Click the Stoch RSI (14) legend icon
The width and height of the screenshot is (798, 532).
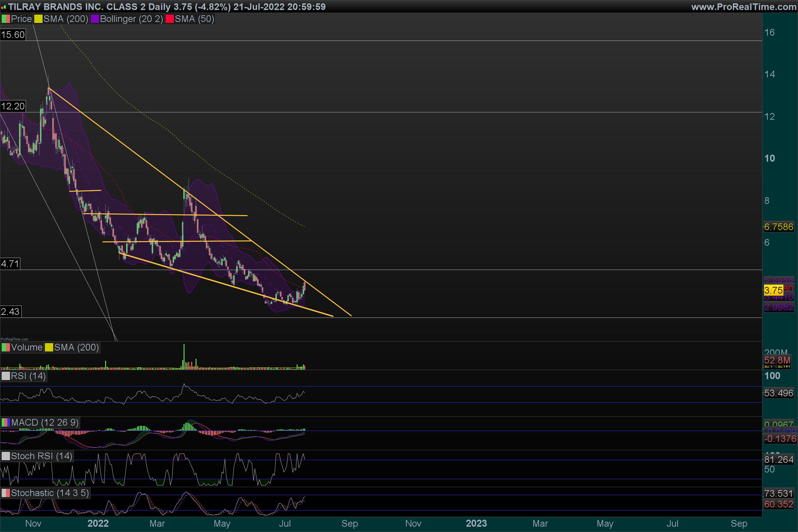6,456
